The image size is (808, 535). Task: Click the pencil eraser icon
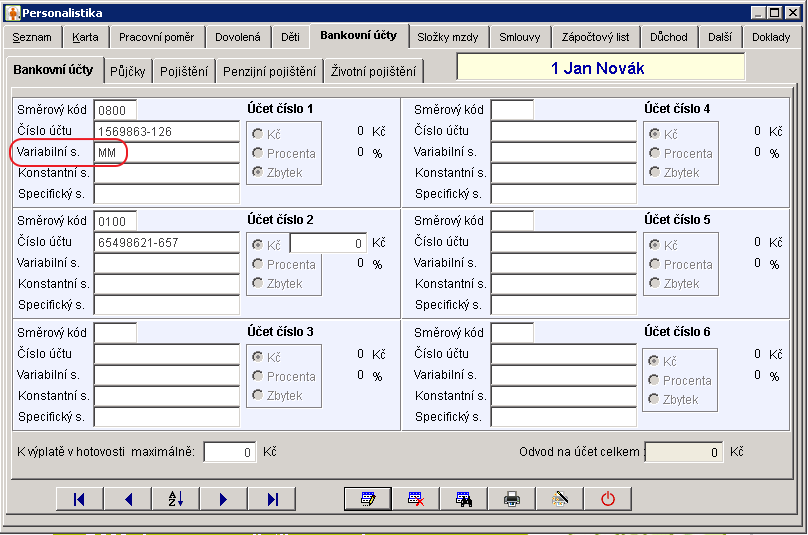560,499
